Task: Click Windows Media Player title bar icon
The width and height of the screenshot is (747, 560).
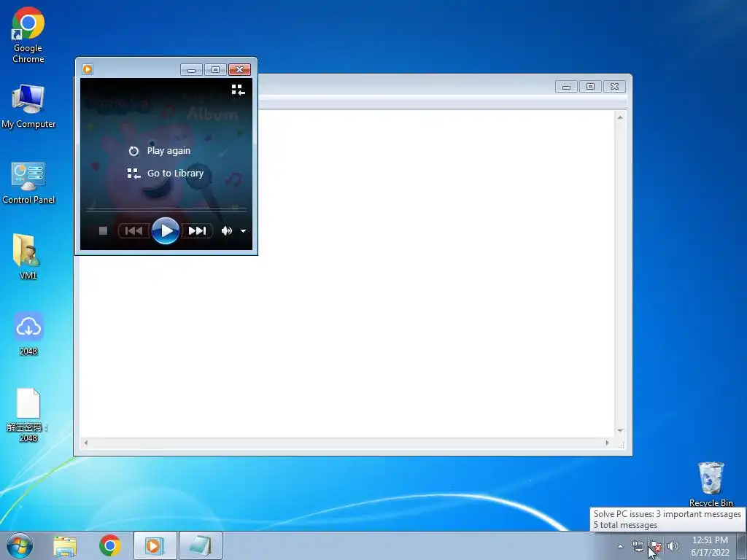Action: coord(88,69)
